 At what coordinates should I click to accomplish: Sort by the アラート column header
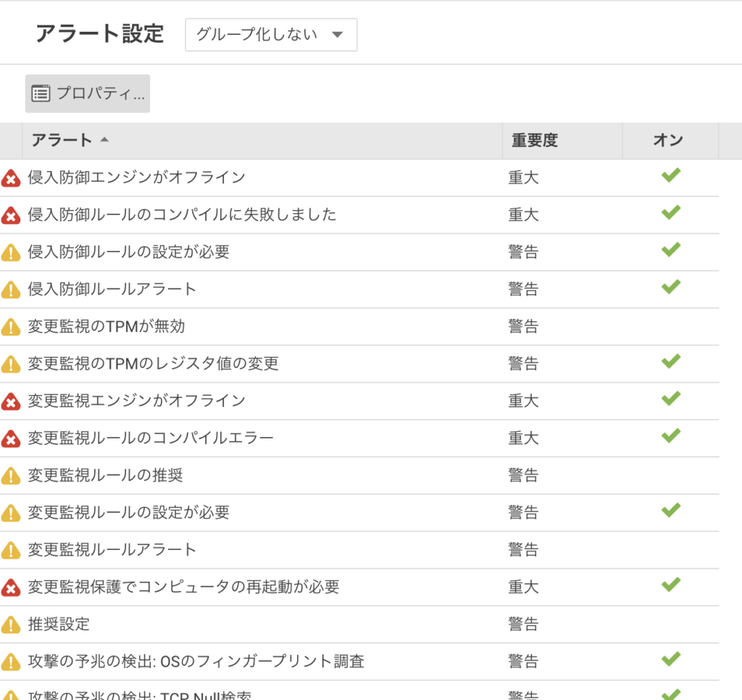click(x=62, y=141)
